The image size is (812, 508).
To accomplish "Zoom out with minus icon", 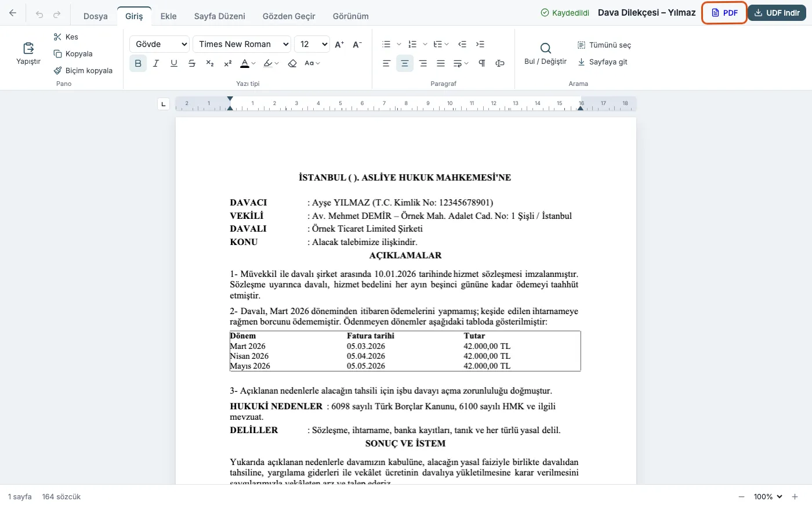I will click(741, 497).
